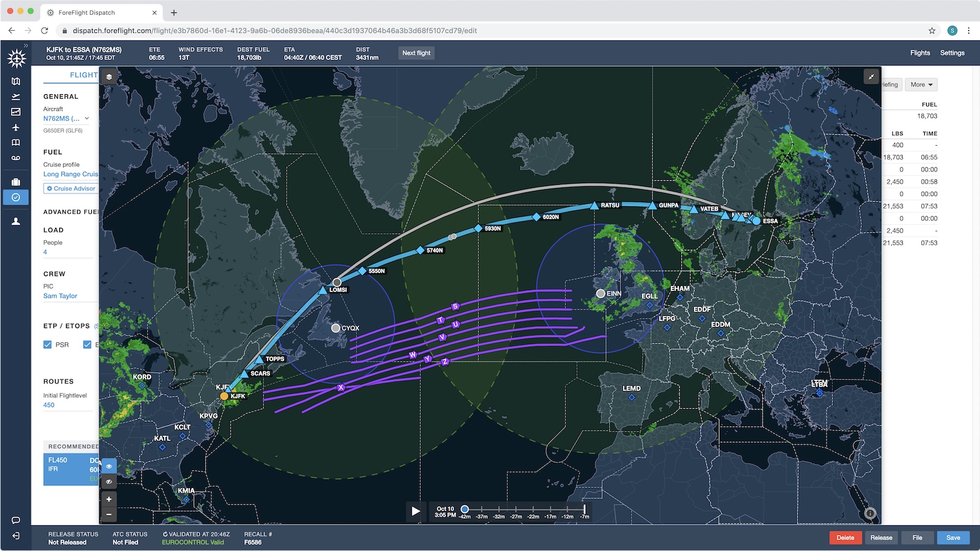Open the Flights menu in header
980x551 pixels.
(920, 53)
